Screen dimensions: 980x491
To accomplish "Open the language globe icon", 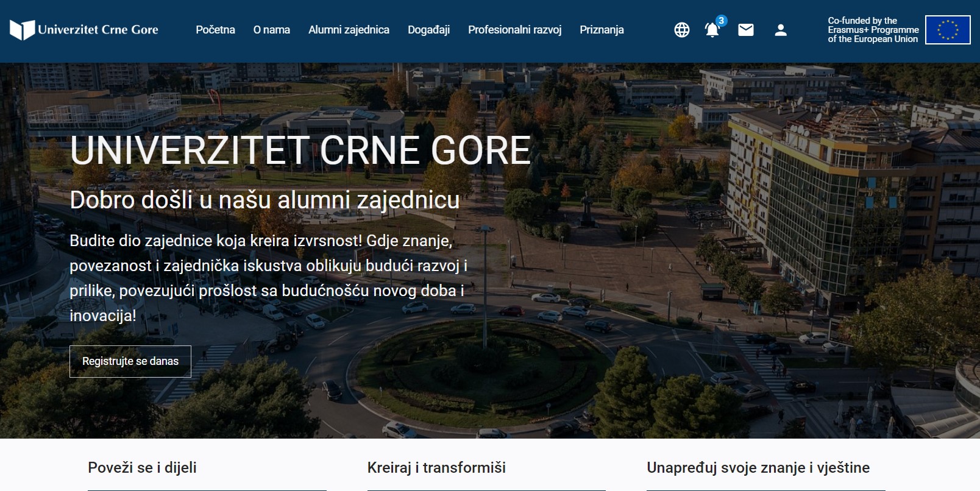I will [682, 30].
